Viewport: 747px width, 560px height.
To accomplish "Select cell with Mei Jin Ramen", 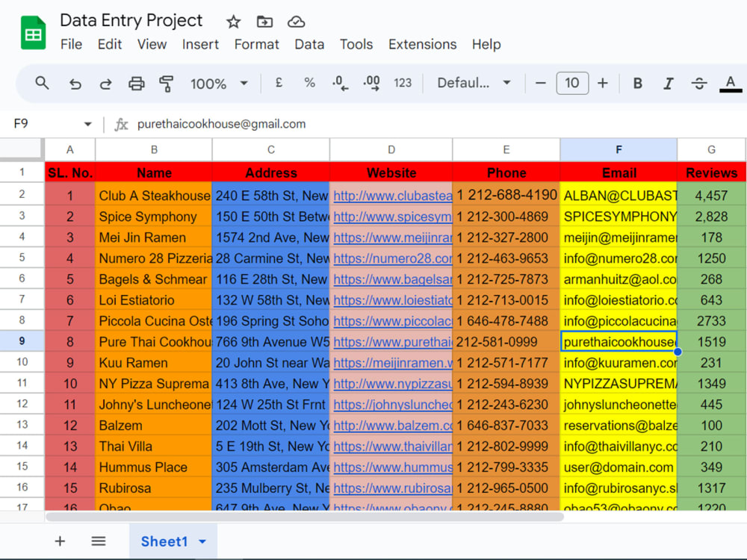I will click(153, 237).
